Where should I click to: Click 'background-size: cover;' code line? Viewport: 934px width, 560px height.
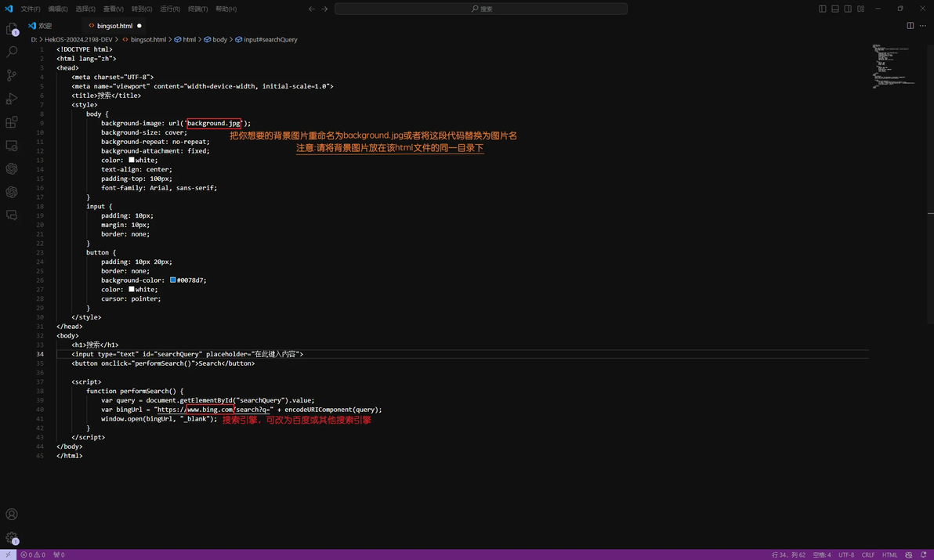coord(143,132)
